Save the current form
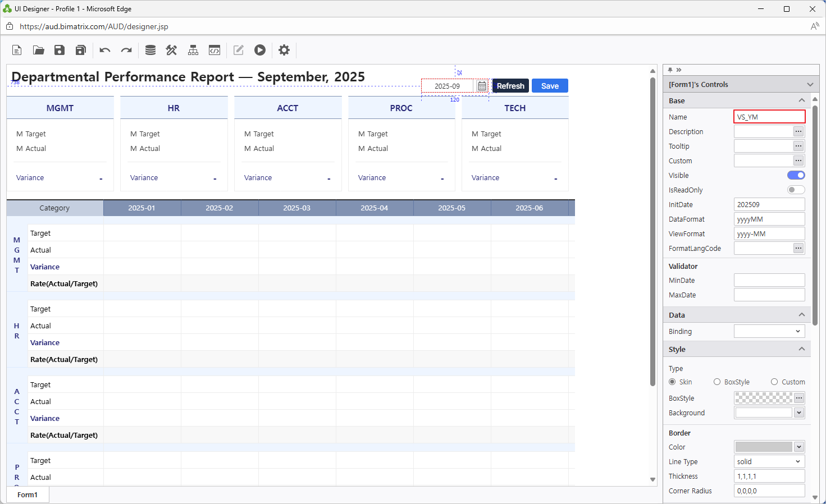826x504 pixels. pos(59,50)
